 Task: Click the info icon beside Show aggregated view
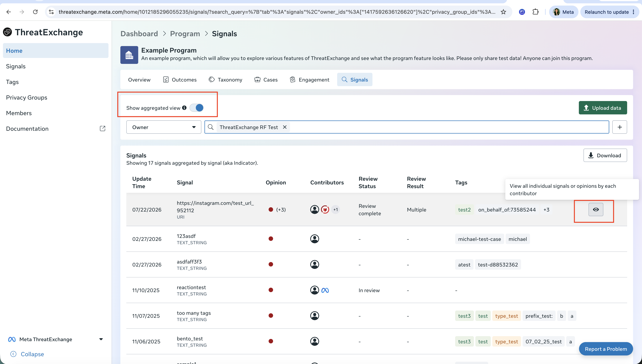click(x=184, y=108)
